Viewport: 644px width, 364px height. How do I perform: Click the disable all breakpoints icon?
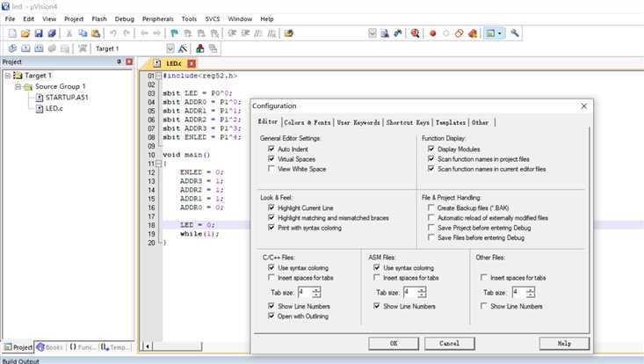[x=459, y=33]
